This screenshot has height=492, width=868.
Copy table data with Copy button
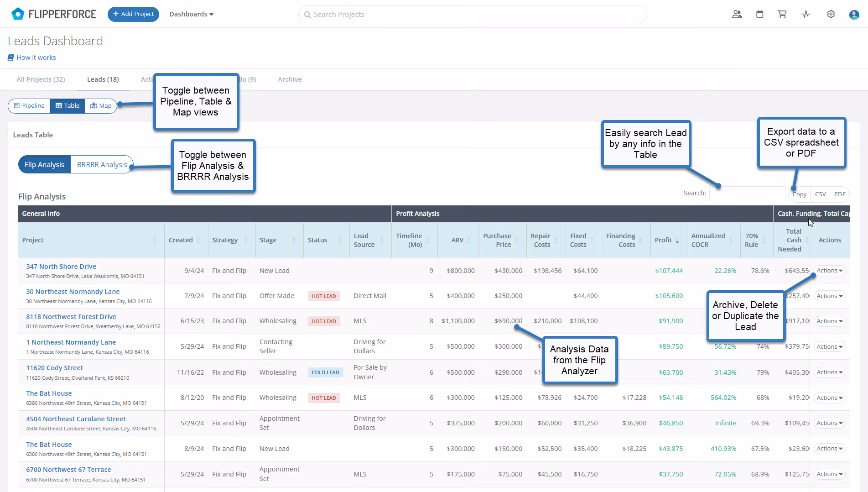(x=799, y=194)
